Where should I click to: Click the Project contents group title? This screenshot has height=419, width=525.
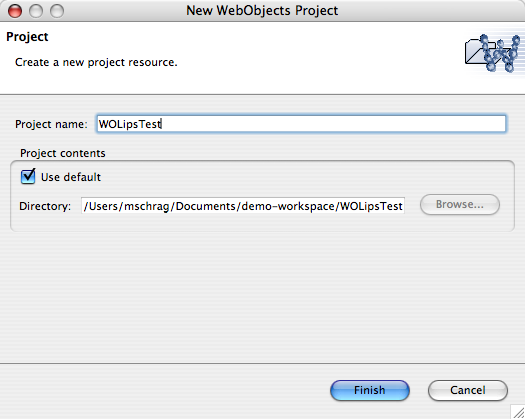(63, 153)
